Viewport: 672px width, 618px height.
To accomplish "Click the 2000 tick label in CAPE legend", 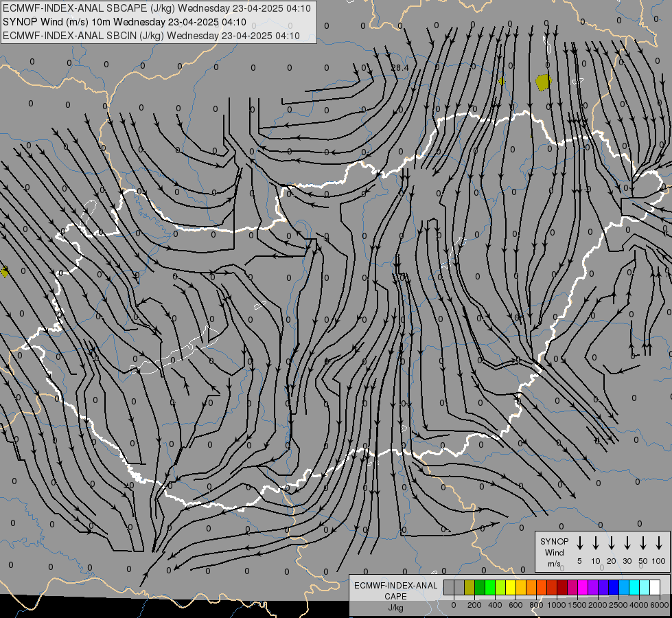I will coord(598,605).
